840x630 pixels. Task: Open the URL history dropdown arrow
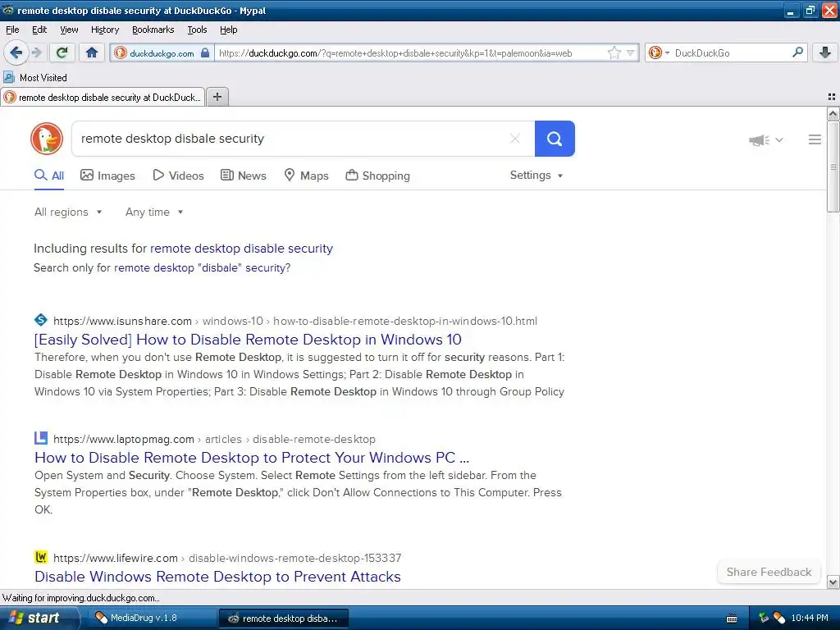tap(631, 52)
